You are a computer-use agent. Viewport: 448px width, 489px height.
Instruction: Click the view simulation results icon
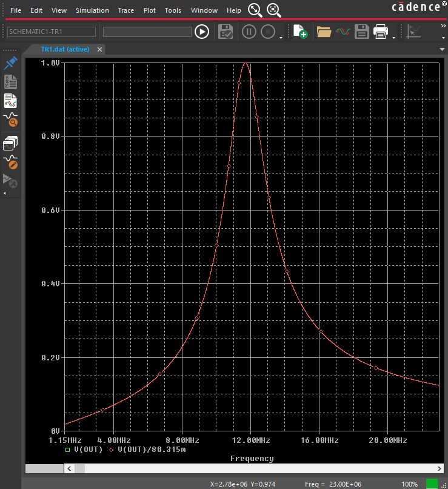tap(10, 101)
